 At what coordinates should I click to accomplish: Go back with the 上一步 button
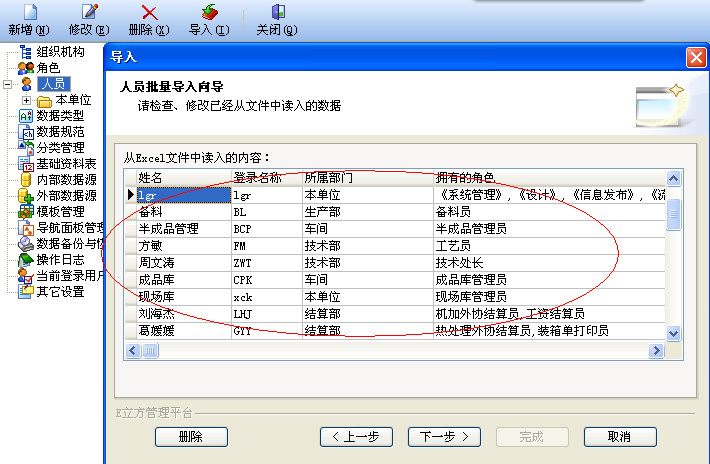[356, 437]
